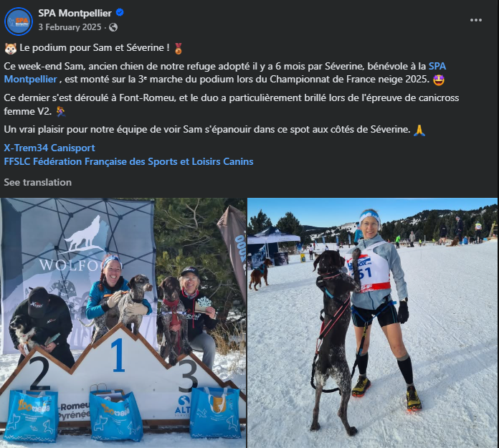Image resolution: width=499 pixels, height=448 pixels.
Task: Click the race bib number 51
Action: tap(363, 274)
